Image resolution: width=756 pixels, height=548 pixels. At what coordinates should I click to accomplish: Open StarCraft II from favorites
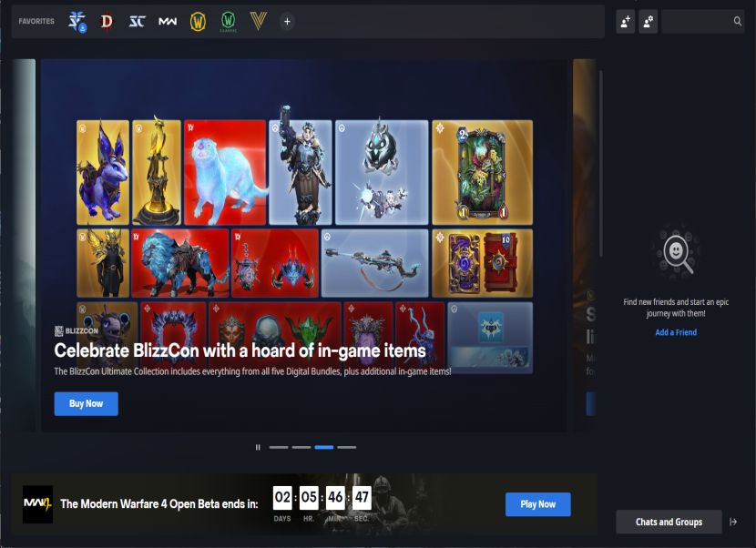[77, 21]
